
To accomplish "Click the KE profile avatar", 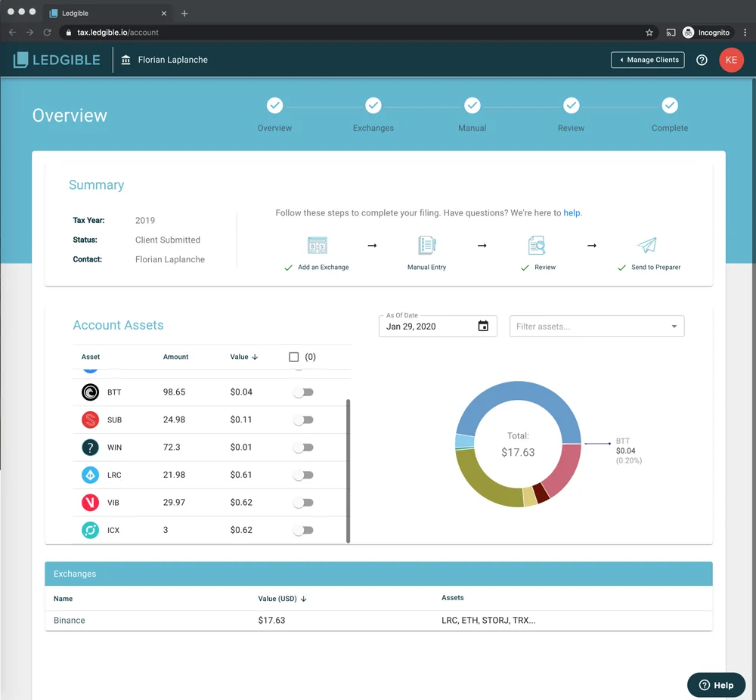I will pos(731,60).
